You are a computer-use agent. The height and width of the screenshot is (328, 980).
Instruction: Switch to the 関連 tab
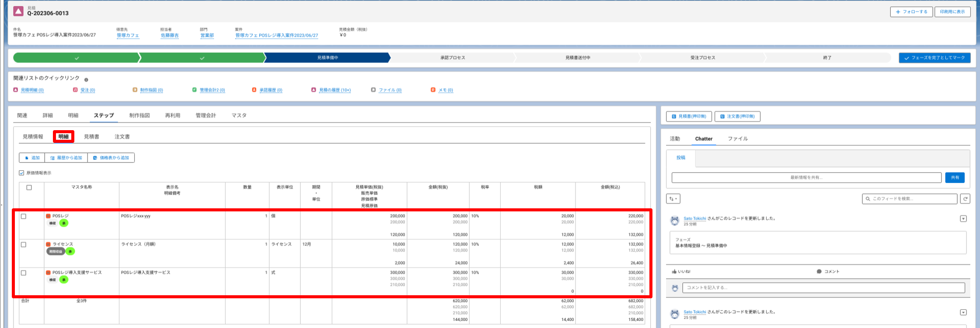click(x=22, y=115)
